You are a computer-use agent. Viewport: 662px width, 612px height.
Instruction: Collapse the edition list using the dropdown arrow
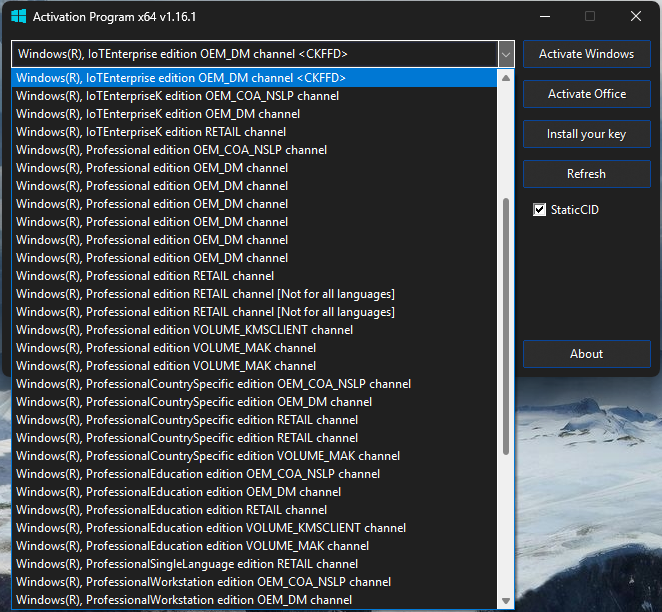505,54
